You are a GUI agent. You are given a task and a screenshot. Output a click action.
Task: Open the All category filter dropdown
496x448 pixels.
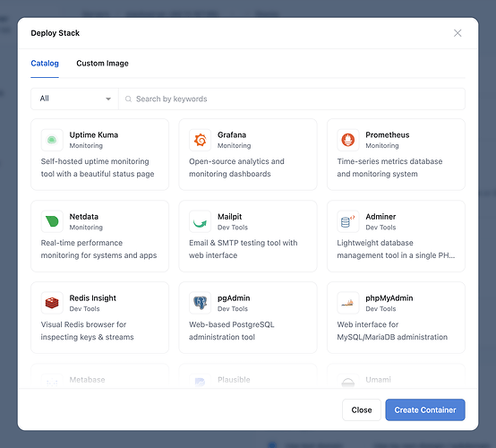(74, 99)
